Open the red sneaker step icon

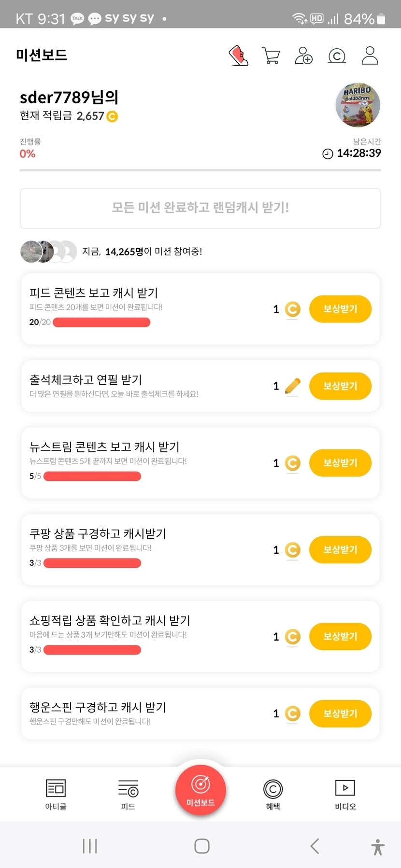click(x=238, y=56)
